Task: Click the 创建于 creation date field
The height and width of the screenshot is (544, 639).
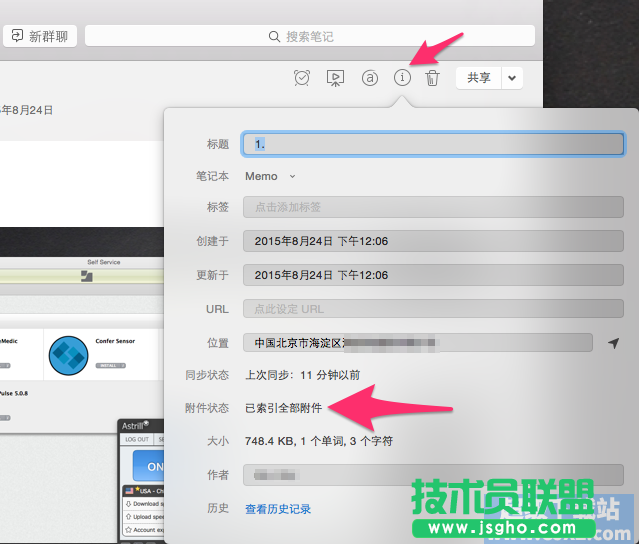Action: [x=433, y=241]
